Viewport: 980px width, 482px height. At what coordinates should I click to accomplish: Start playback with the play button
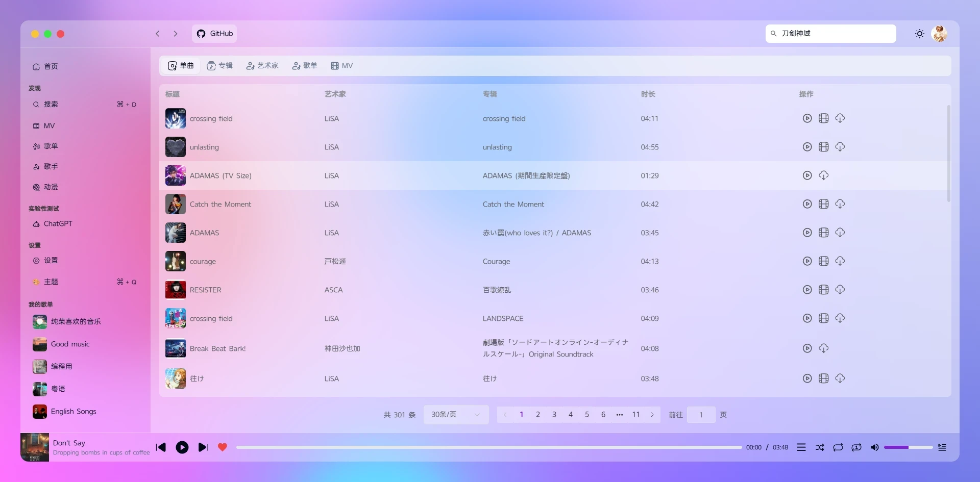(182, 447)
